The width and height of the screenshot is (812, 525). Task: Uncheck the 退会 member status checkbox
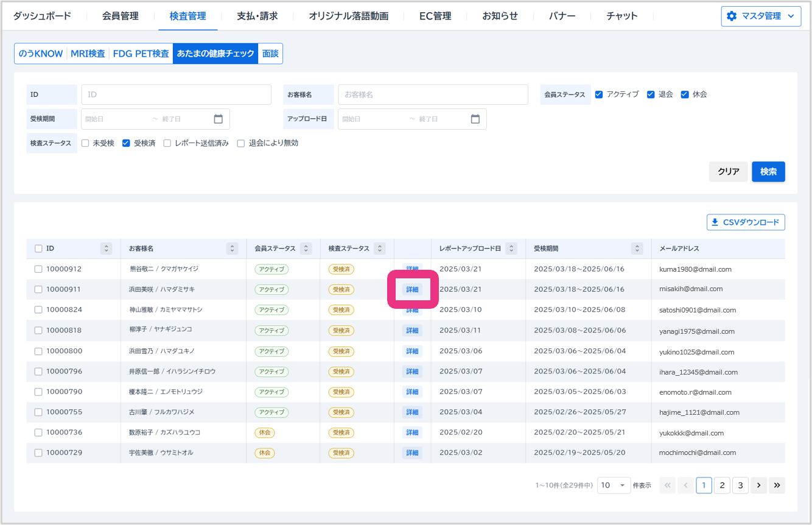click(x=651, y=94)
